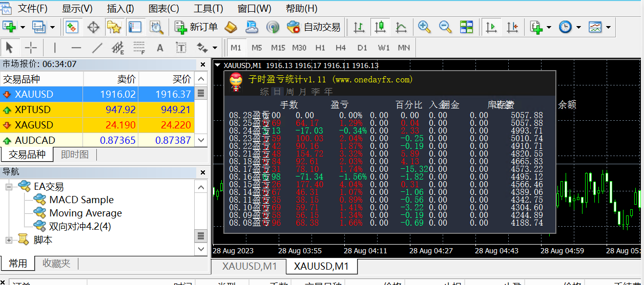Switch to M1 timeframe
644x285 pixels.
pyautogui.click(x=236, y=48)
